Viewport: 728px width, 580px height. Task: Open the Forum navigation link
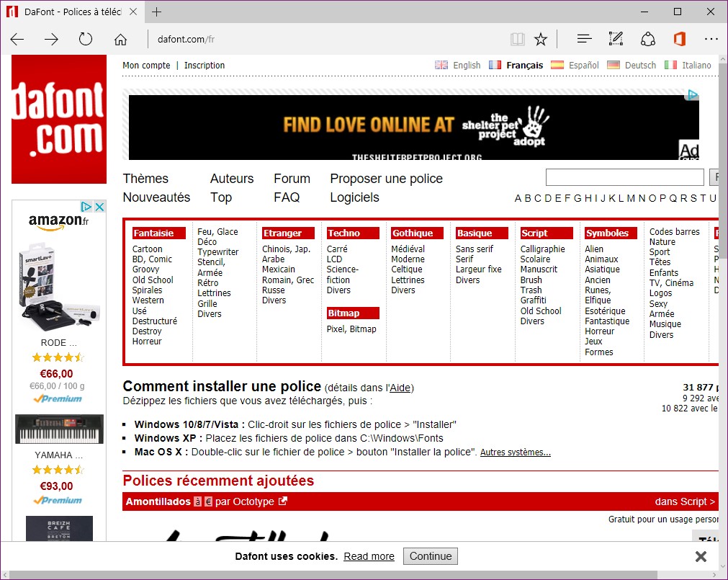coord(292,179)
